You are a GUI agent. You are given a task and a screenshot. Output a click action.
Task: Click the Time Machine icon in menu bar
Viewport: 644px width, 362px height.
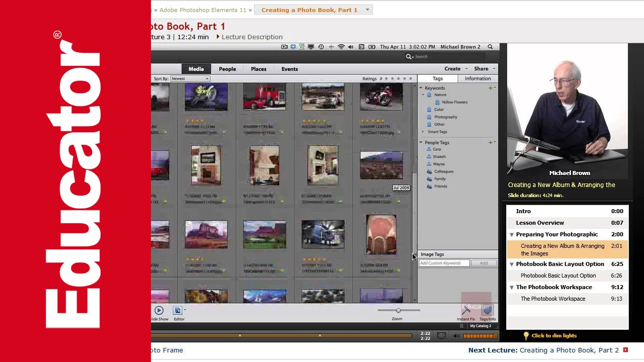(321, 47)
